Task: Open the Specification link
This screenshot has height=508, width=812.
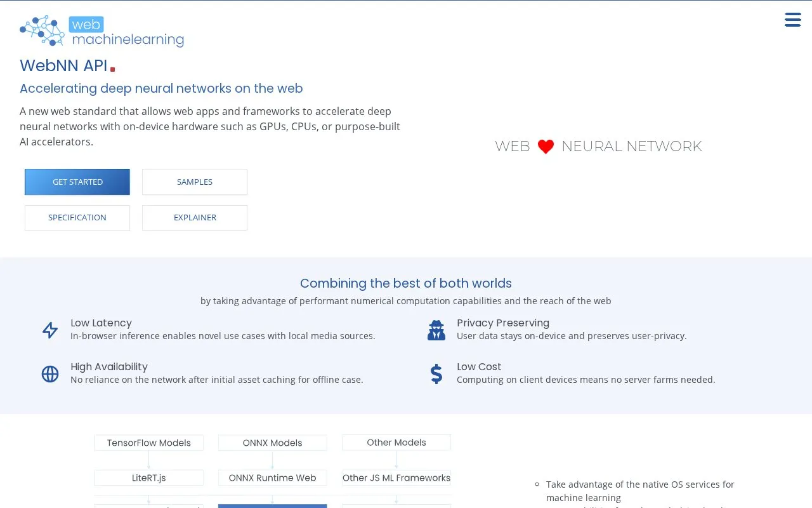Action: (x=77, y=218)
